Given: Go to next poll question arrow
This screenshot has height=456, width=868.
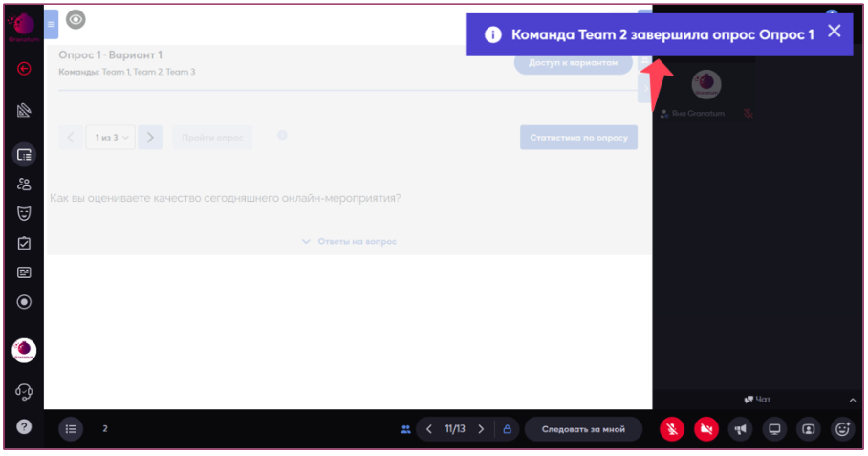Looking at the screenshot, I should point(150,138).
